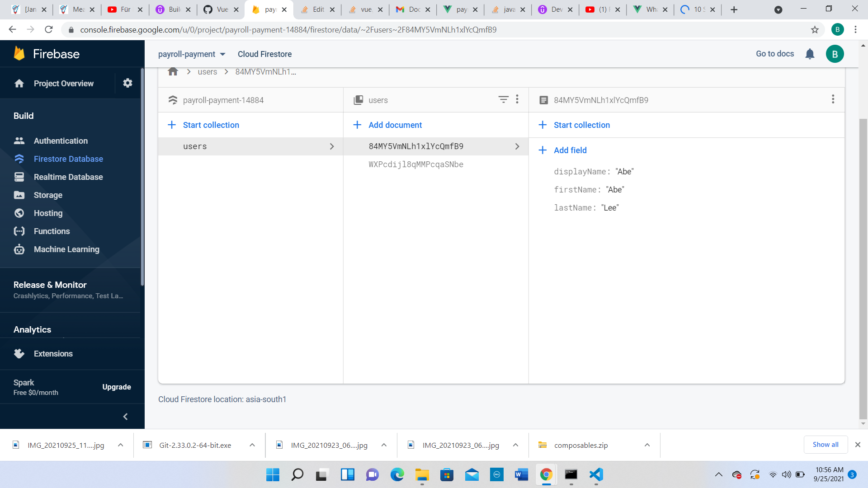This screenshot has width=868, height=488.
Task: Open document 84MY5VmNLh1xlYcQmfB9 three-dot menu
Action: (833, 99)
